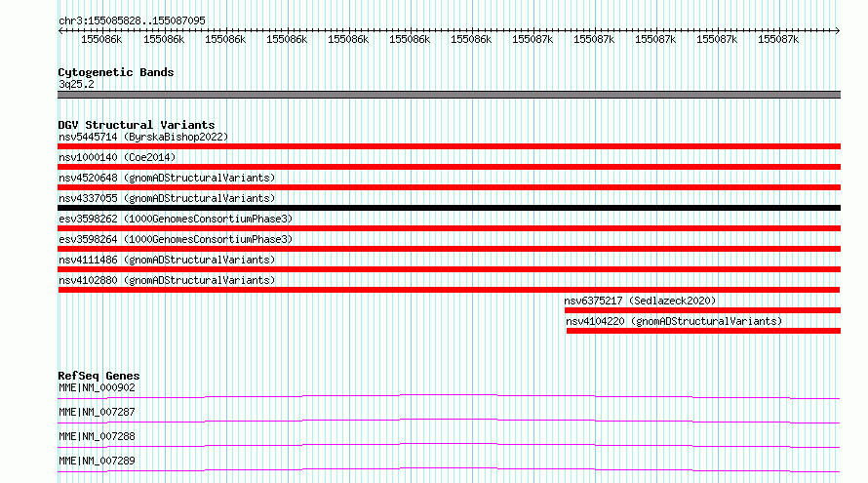Image resolution: width=868 pixels, height=483 pixels.
Task: Click the last 155087k ruler label
Action: coord(778,39)
